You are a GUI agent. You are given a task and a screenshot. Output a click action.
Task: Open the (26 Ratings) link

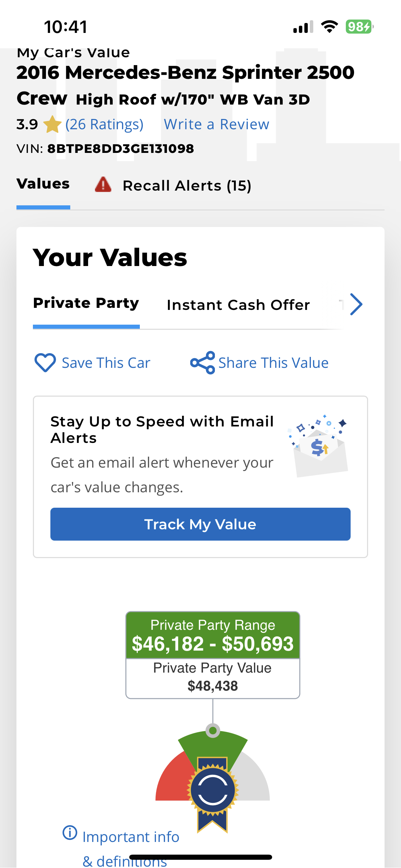pos(104,124)
